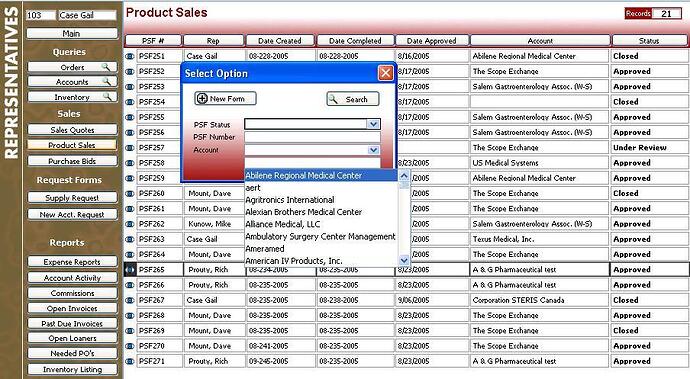Screen dimensions: 690x379
Task: Choose Alexian Brothers Medical Center from list
Action: pos(304,212)
